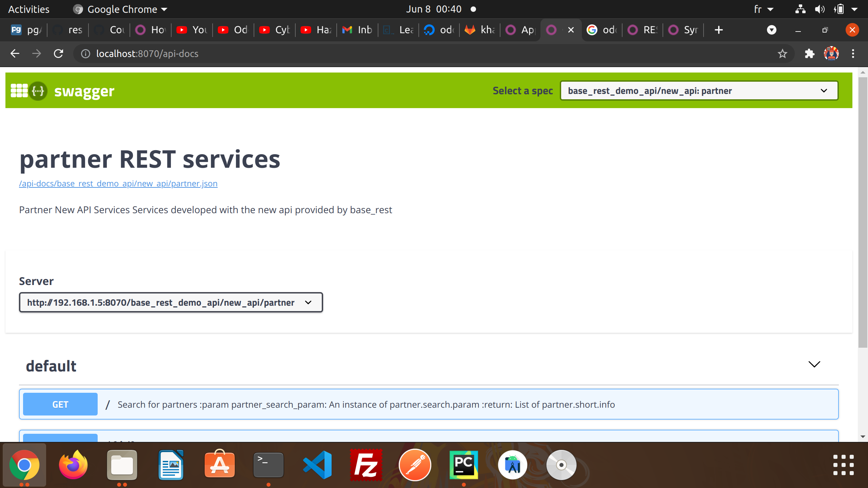Open the terminal from the dock
The image size is (868, 488).
tap(268, 465)
